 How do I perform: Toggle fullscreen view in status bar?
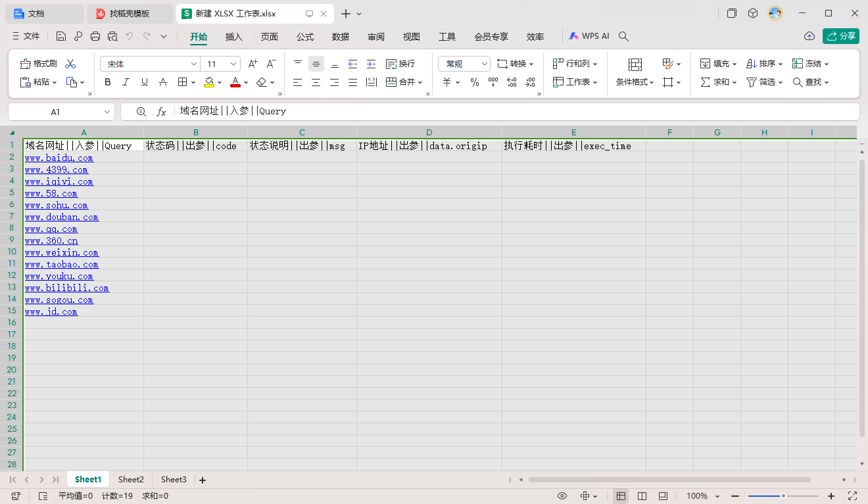(853, 496)
